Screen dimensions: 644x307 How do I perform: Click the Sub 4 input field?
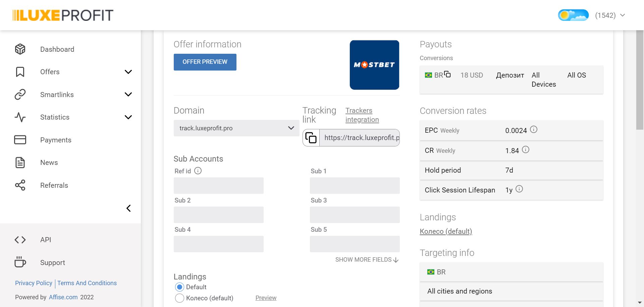[219, 244]
